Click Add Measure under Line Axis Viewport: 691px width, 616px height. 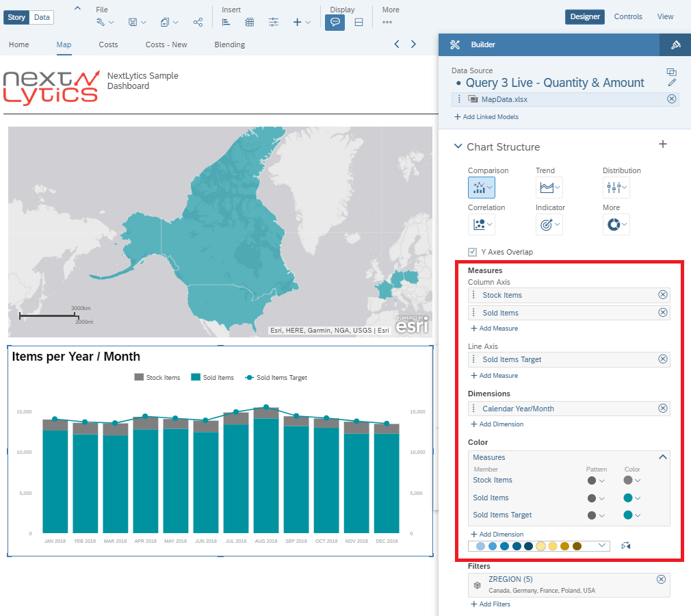point(494,375)
